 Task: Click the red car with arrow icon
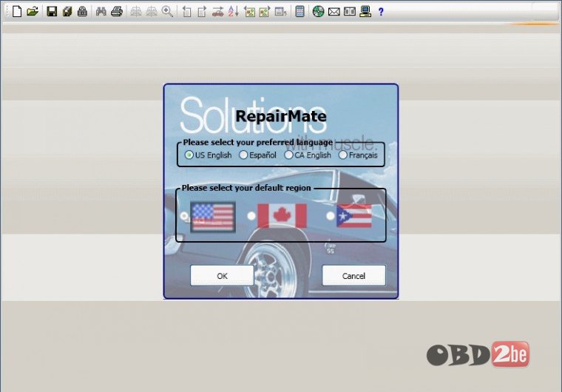click(x=218, y=12)
